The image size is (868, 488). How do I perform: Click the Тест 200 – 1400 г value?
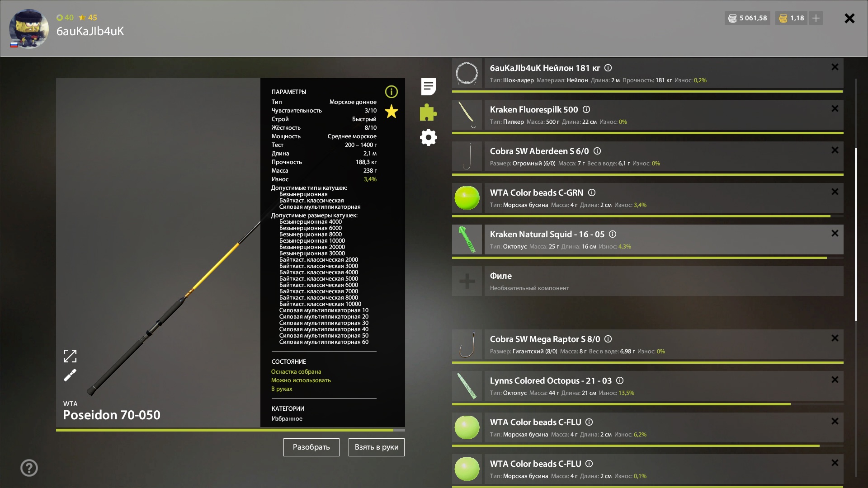[361, 145]
